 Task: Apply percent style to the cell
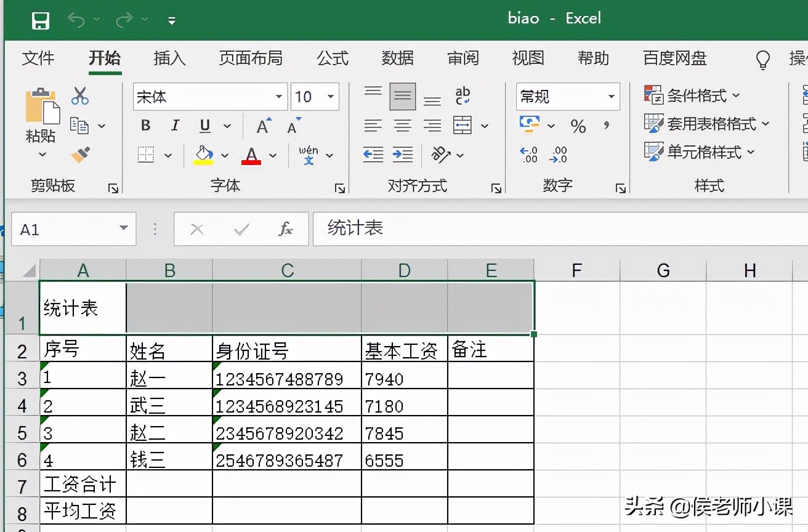(x=578, y=126)
